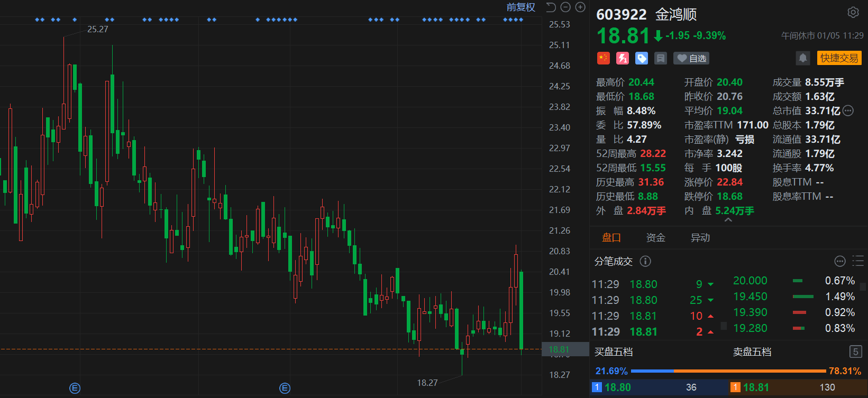
Task: Click the price alert bell icon
Action: (x=802, y=58)
